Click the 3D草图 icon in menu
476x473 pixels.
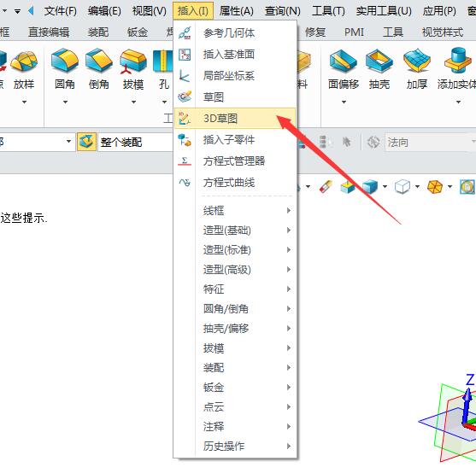point(185,119)
